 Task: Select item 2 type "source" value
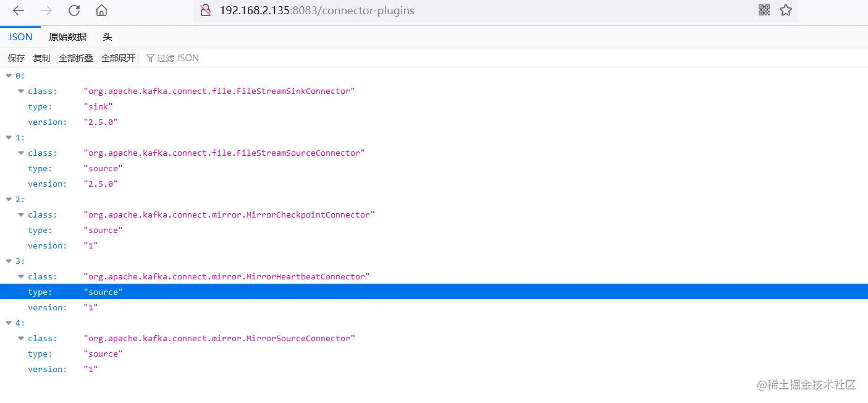103,230
